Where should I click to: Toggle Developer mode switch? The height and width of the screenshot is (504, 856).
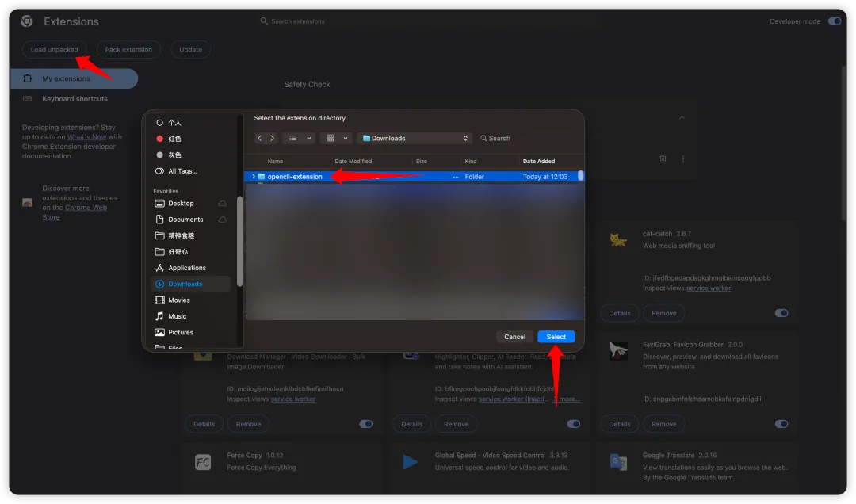tap(835, 21)
